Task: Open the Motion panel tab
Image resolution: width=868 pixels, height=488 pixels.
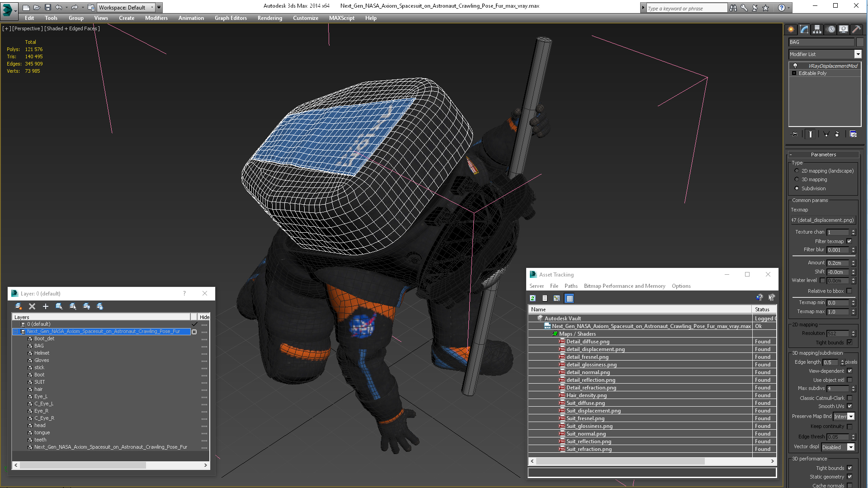Action: coord(830,29)
